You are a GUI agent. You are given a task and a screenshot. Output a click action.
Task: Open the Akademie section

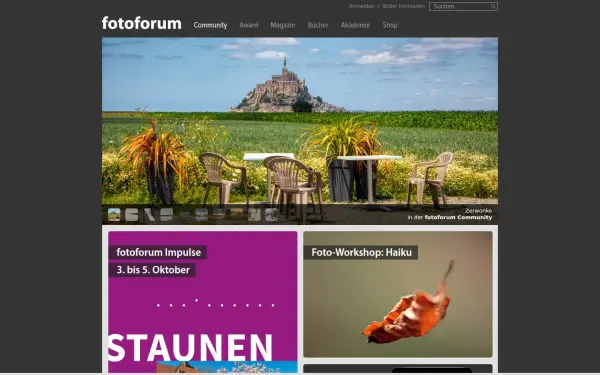coord(355,25)
